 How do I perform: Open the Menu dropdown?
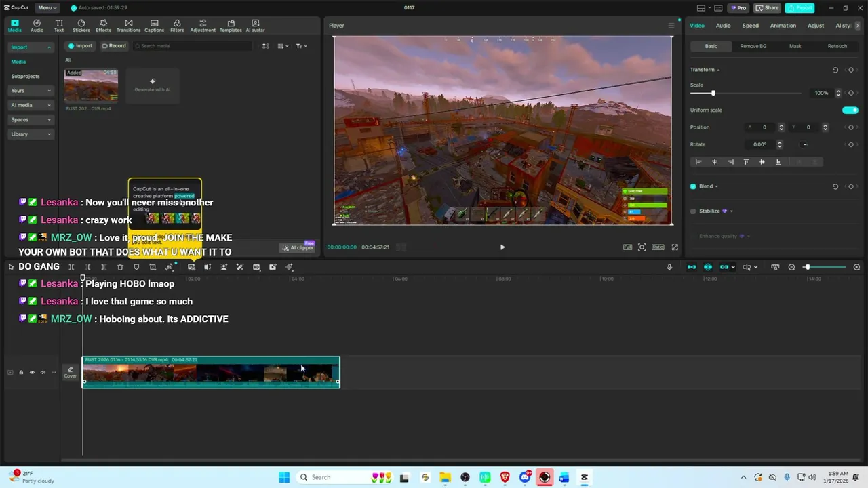coord(46,8)
